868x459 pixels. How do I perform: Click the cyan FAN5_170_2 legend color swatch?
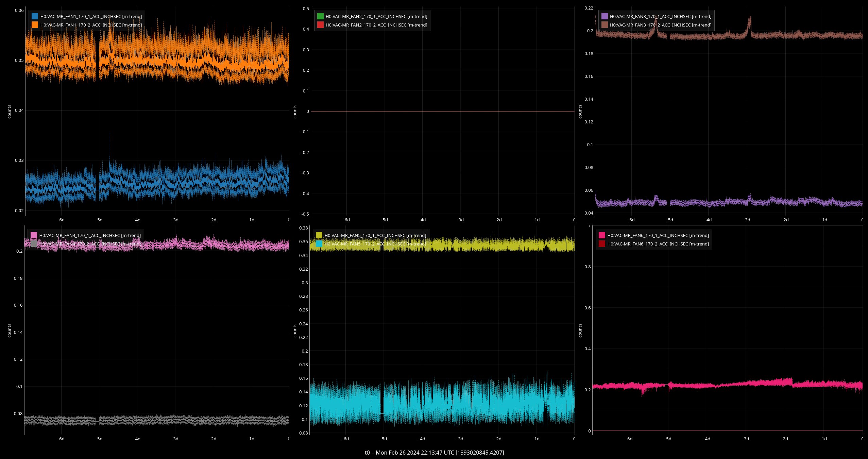(319, 244)
